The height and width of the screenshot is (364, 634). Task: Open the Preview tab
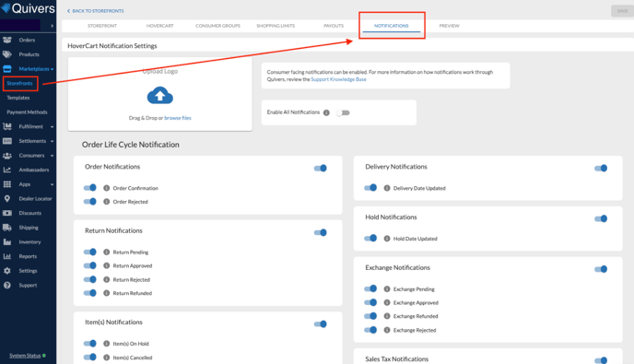coord(449,26)
